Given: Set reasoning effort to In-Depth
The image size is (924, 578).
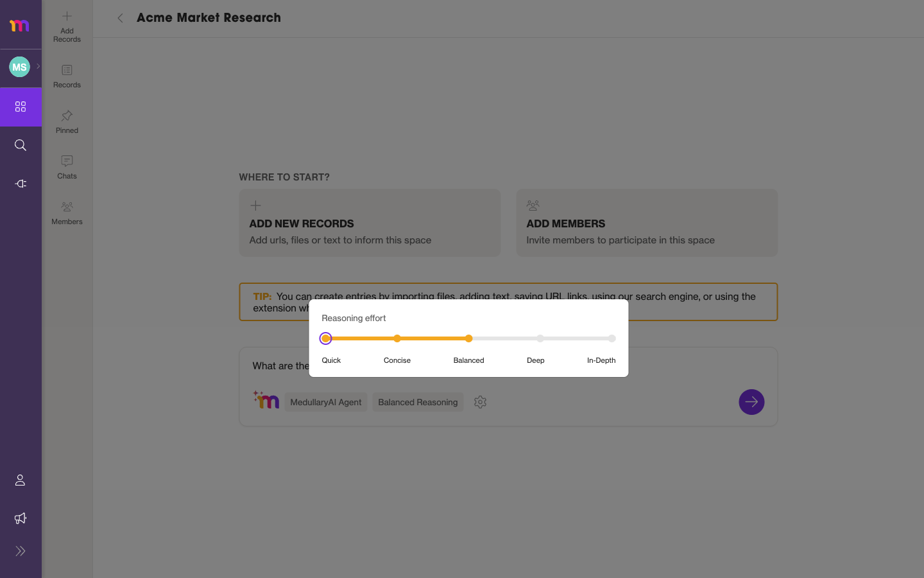Looking at the screenshot, I should click(x=612, y=338).
